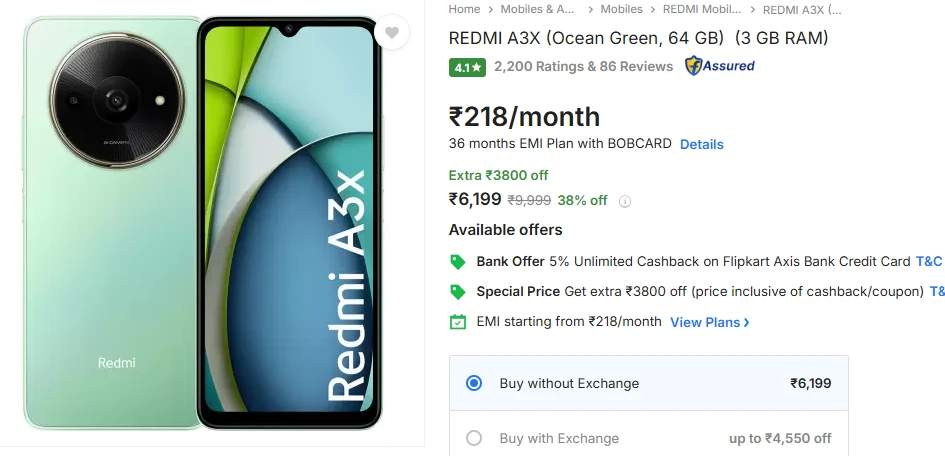Click the EMI calendar icon
Image resolution: width=945 pixels, height=456 pixels.
click(458, 322)
